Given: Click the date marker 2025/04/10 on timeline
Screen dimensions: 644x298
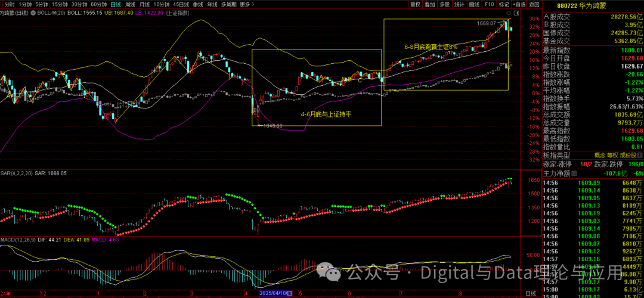Looking at the screenshot, I should (276, 293).
